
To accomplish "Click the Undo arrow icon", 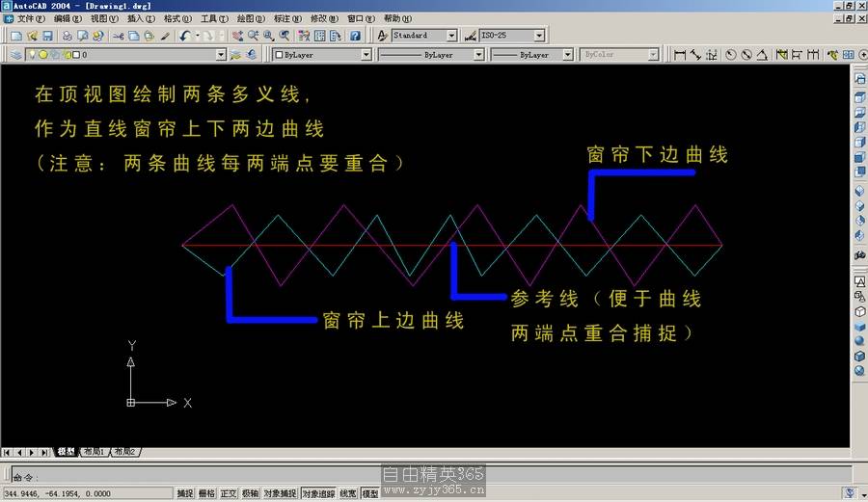I will [x=184, y=36].
